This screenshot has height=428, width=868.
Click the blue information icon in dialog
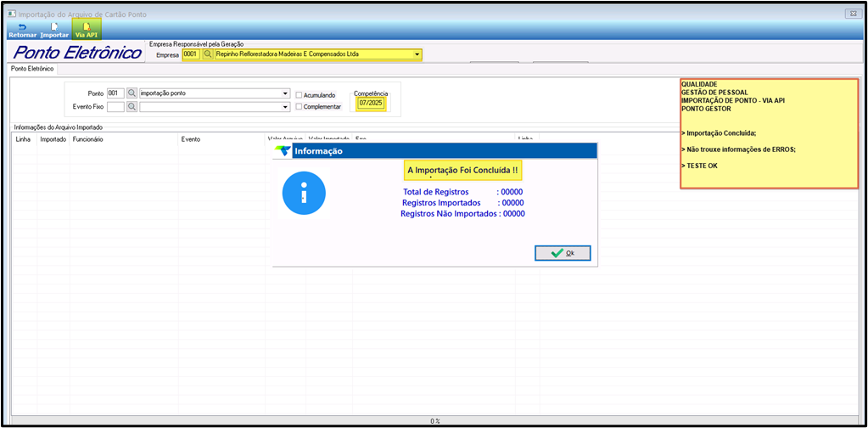click(304, 194)
